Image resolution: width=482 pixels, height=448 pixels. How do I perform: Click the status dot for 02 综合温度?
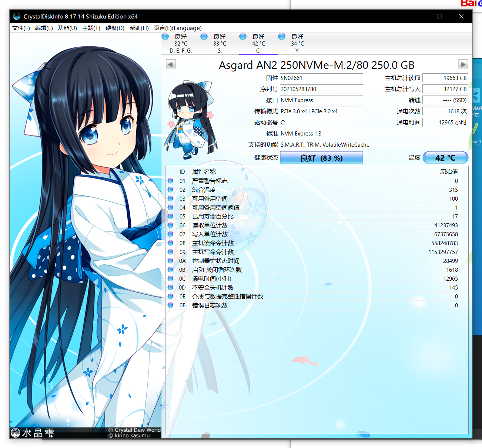point(170,190)
